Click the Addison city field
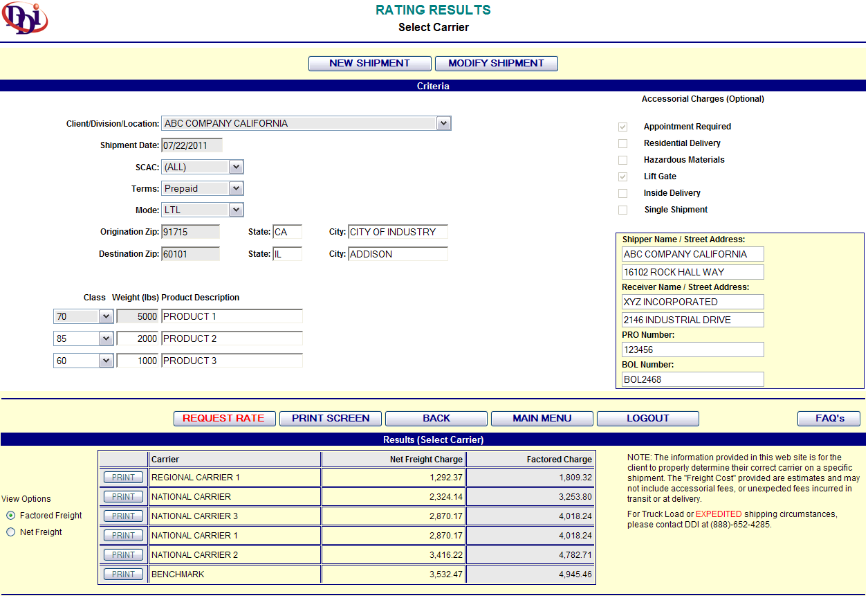Viewport: 868px width, 598px height. click(398, 254)
